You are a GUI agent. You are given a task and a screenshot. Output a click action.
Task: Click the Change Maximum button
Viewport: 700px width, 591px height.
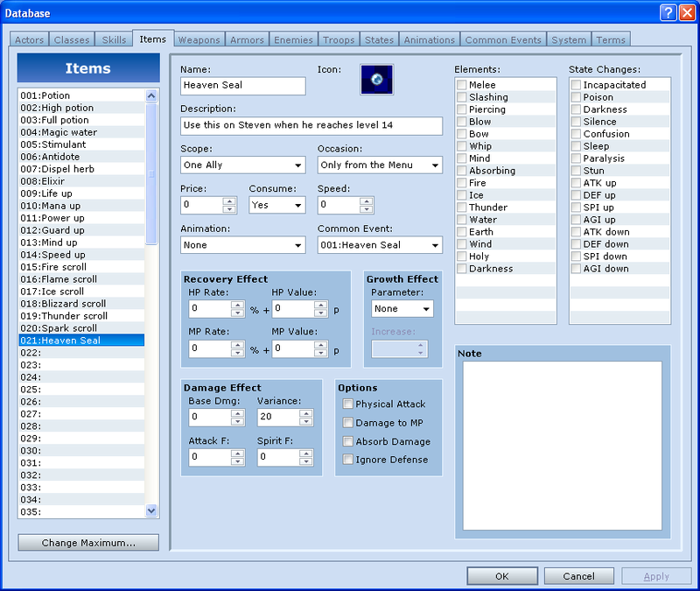(x=88, y=543)
